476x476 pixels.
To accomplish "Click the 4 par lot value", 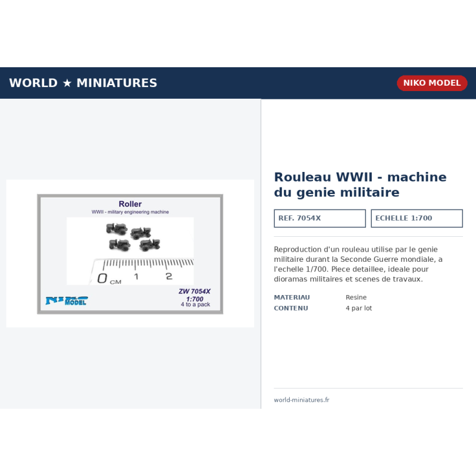I will [359, 308].
